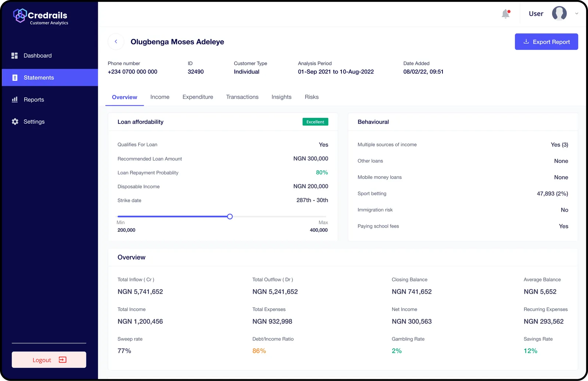
Task: Click Recommended Loan Amount NGN 300,000 value
Action: tap(311, 159)
